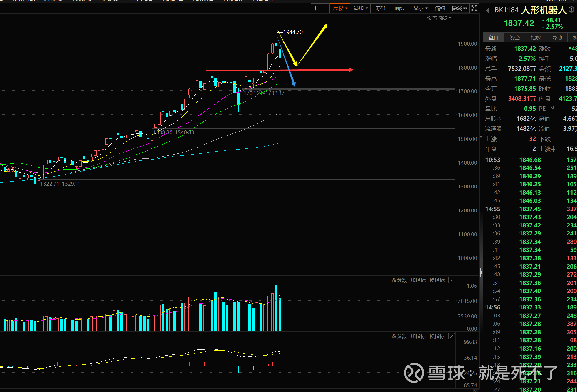This screenshot has width=577, height=392.
Task: Switch to the 资金 tab
Action: point(514,38)
